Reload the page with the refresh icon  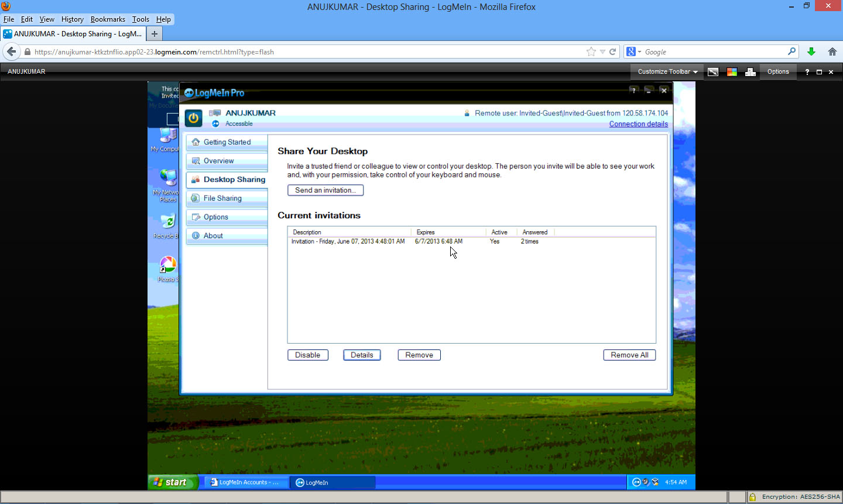[x=613, y=52]
